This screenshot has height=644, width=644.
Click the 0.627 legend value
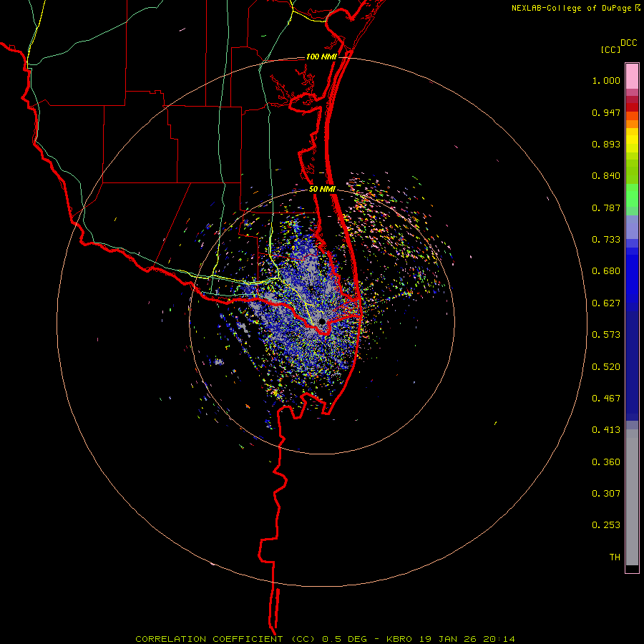[x=606, y=303]
